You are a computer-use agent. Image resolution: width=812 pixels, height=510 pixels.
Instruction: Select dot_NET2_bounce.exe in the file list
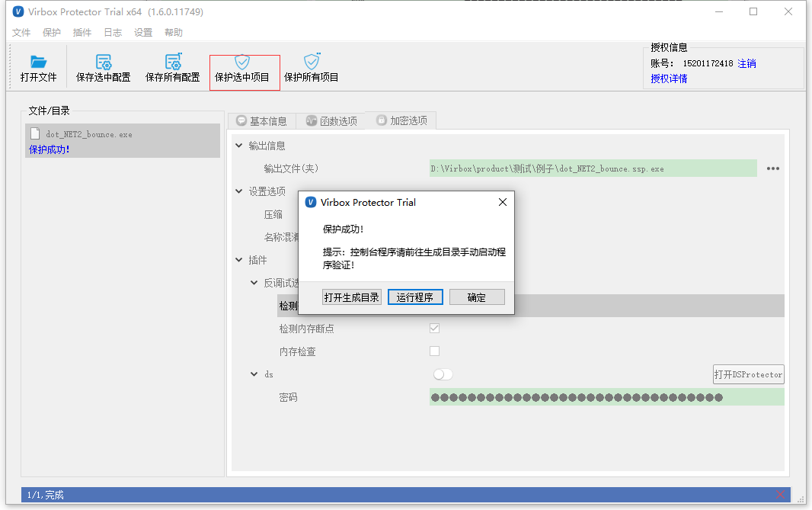tap(123, 140)
